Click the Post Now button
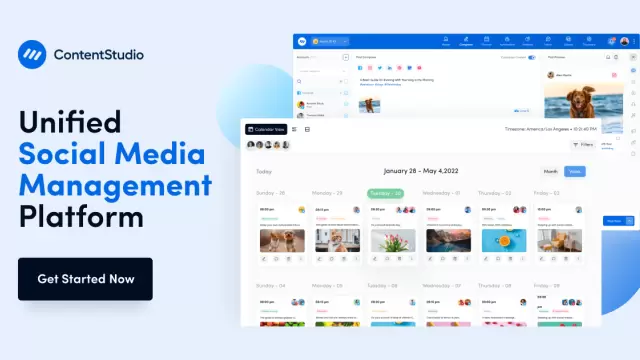The width and height of the screenshot is (640, 360). point(614,221)
